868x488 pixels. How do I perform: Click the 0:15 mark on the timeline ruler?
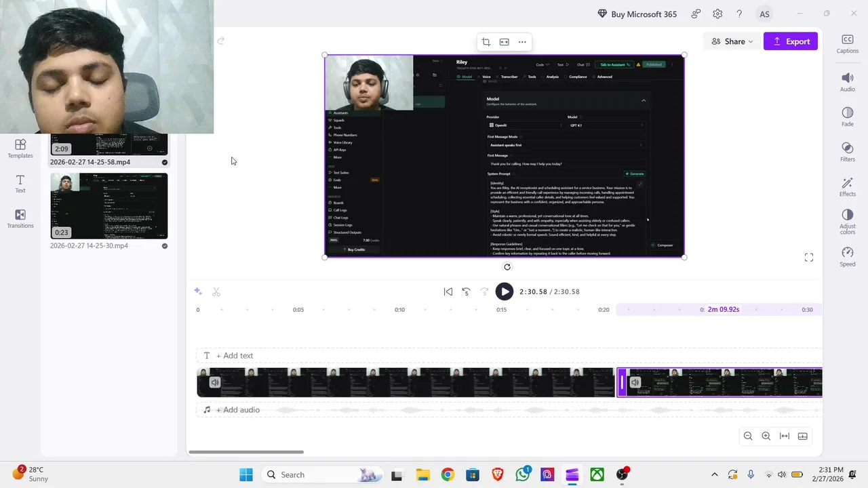click(x=501, y=310)
